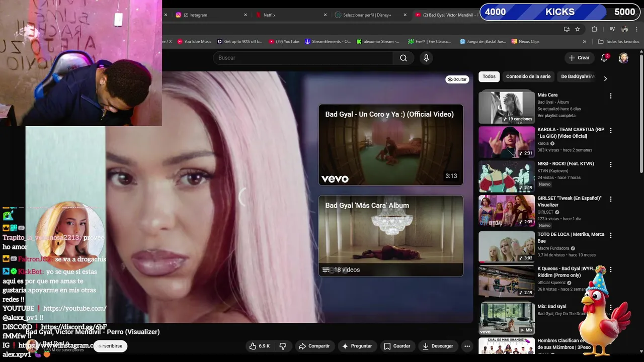The width and height of the screenshot is (644, 362).
Task: Open Friv Clasico bookmark
Action: pos(430,42)
